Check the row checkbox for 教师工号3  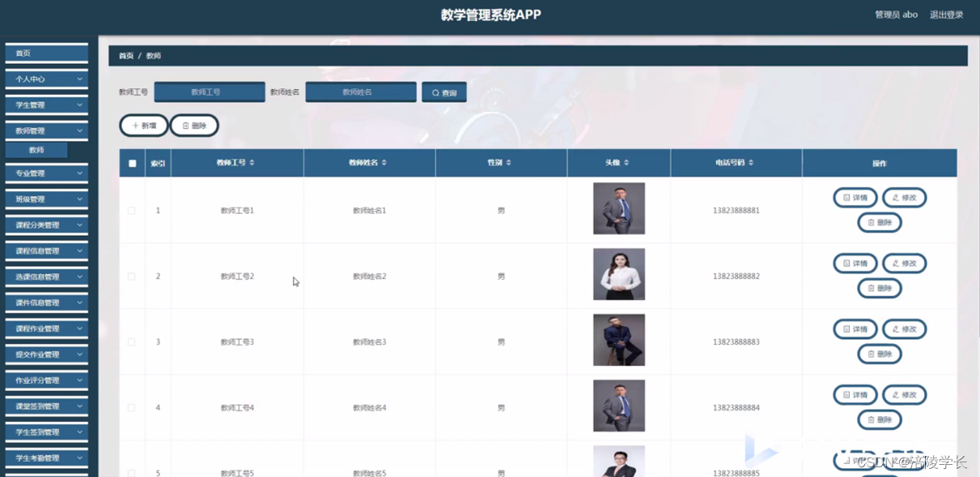[x=132, y=342]
